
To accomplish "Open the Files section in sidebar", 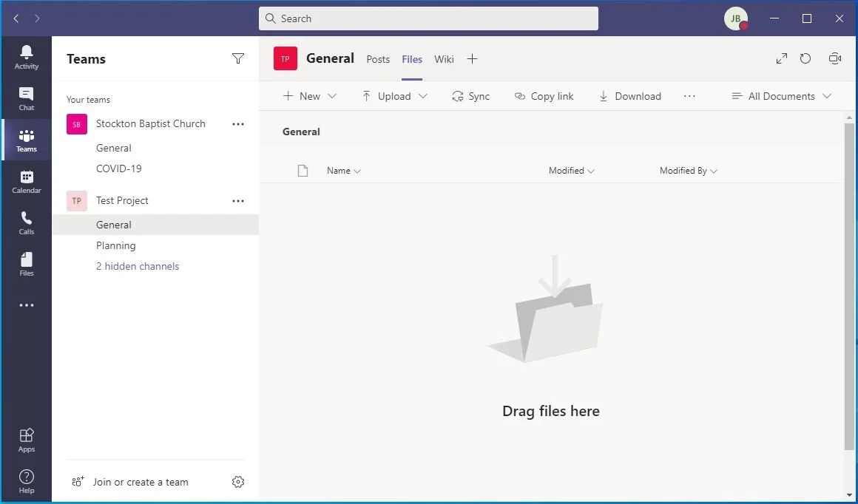I will click(x=27, y=265).
